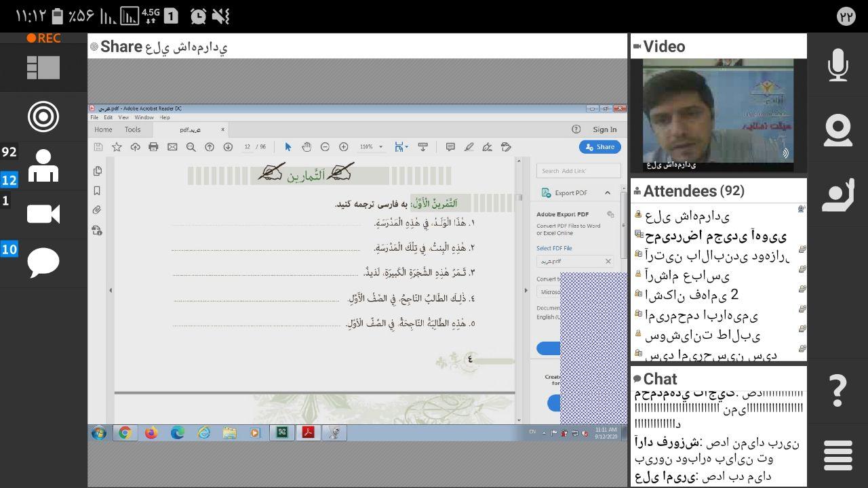The image size is (868, 488).
Task: Open the Help menu in Acrobat
Action: (165, 117)
